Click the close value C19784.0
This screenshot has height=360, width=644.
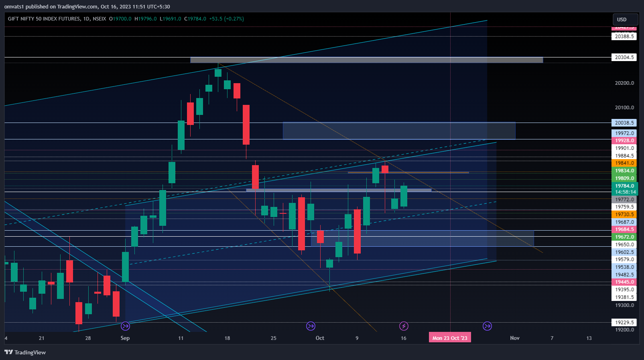(x=195, y=18)
